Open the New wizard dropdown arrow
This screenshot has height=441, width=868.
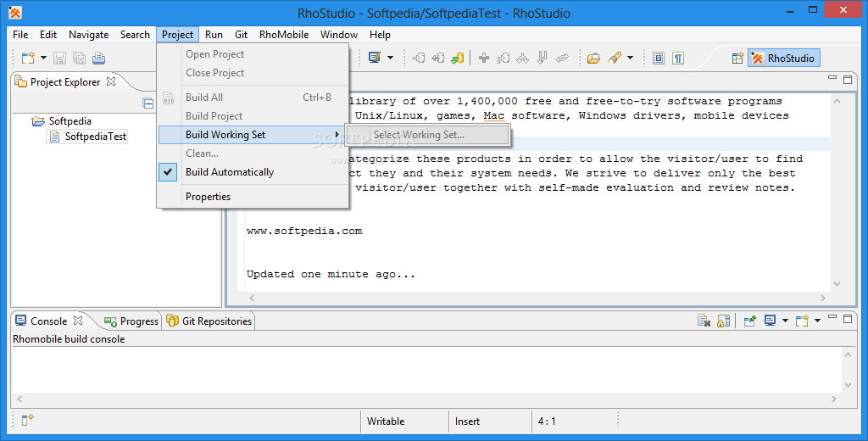point(43,58)
